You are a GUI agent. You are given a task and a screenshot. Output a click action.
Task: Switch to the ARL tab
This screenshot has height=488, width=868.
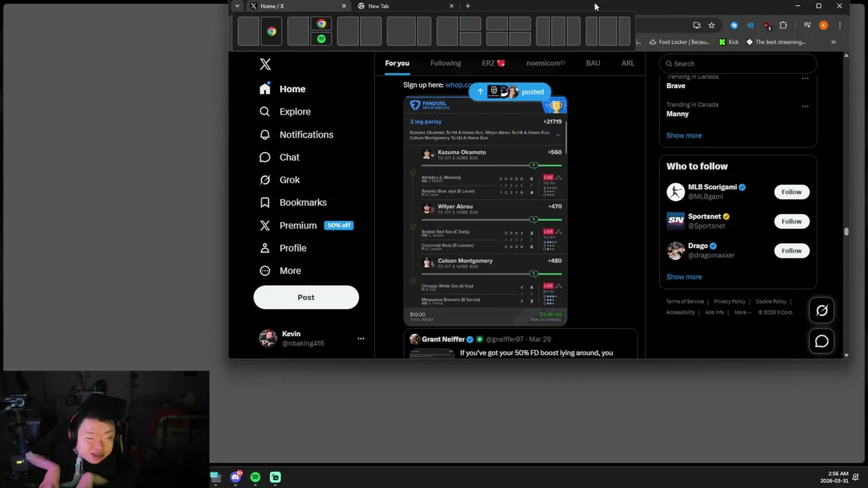coord(628,63)
